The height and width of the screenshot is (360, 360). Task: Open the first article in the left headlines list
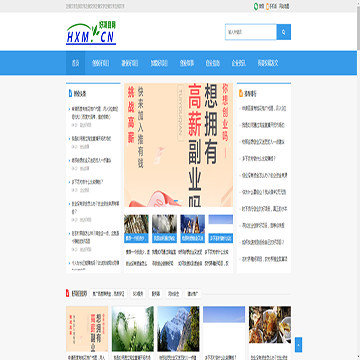point(95,113)
